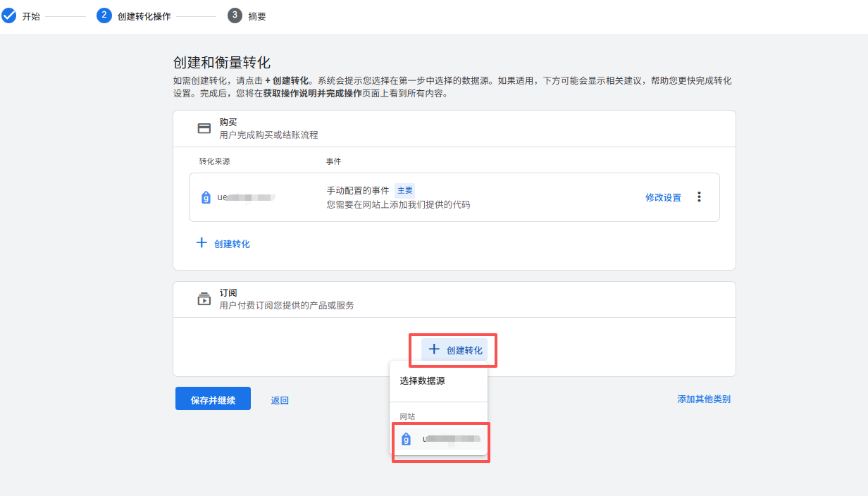Click the 手动配置的事件 event text
868x496 pixels.
[358, 190]
